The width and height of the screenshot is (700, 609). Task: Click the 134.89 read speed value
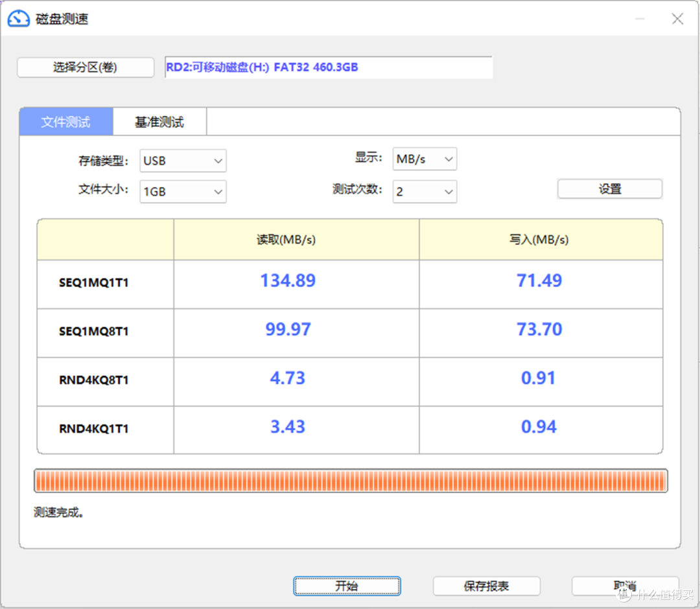(x=288, y=281)
